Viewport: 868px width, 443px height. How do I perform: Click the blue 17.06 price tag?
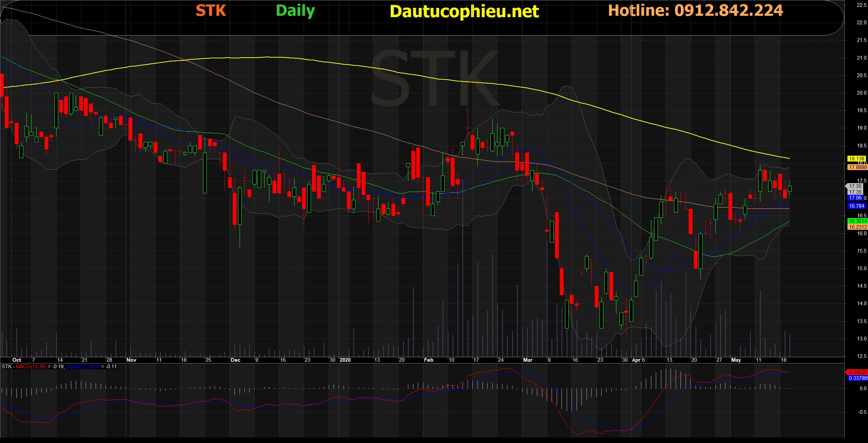(855, 198)
